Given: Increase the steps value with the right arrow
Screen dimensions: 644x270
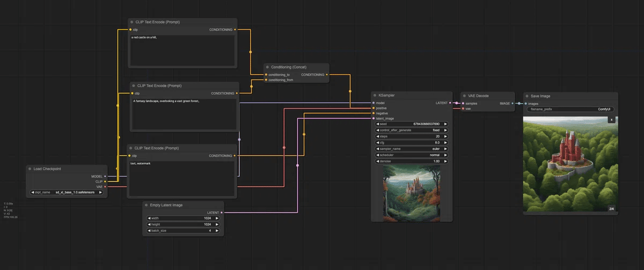Looking at the screenshot, I should (445, 136).
